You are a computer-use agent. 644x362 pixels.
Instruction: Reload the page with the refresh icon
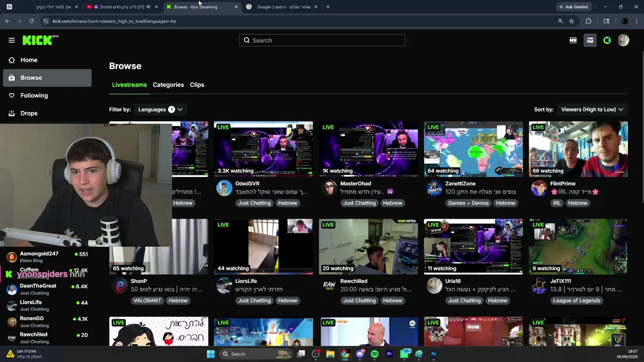click(31, 21)
